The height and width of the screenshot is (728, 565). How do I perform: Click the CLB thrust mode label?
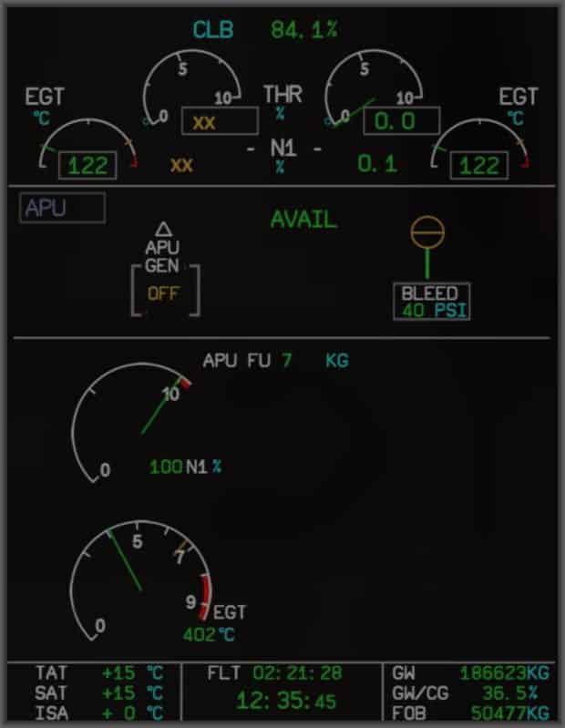click(212, 30)
